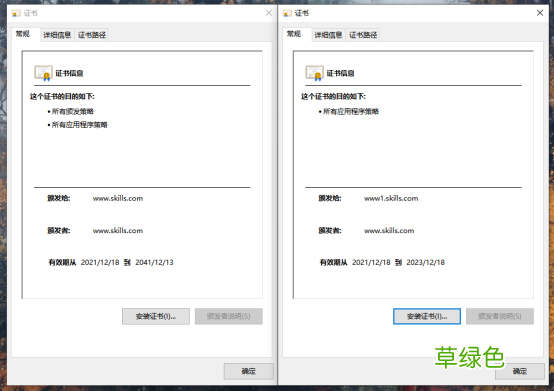The height and width of the screenshot is (391, 554).
Task: Click issued-to www.skills.com in left window
Action: click(x=118, y=199)
